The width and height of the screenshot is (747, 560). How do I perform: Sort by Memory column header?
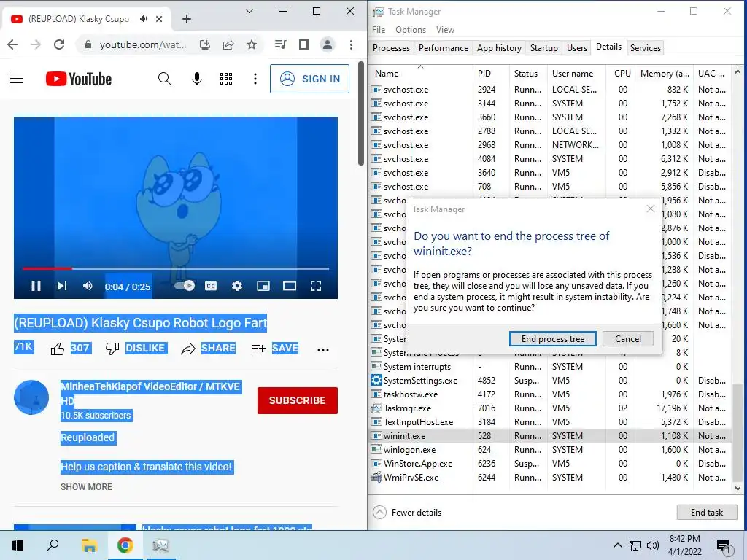(x=664, y=74)
